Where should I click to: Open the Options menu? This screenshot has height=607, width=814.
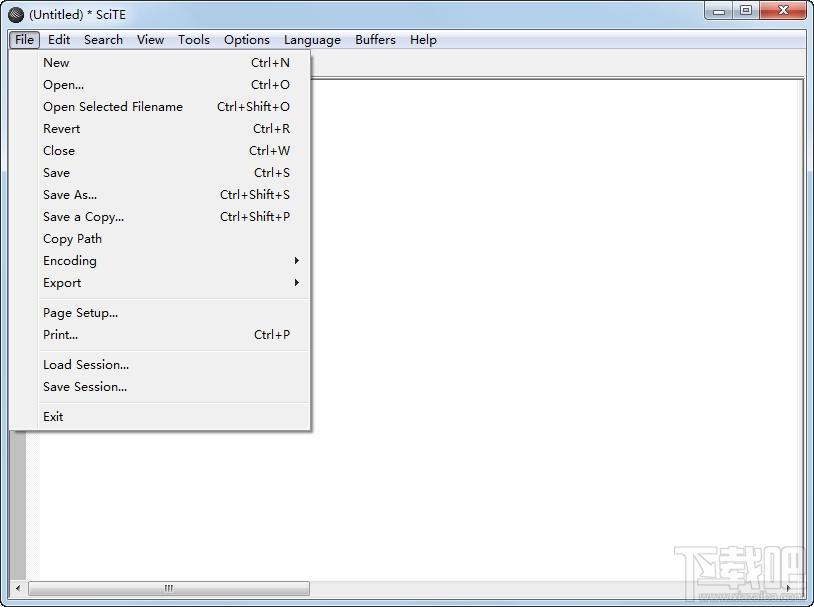(247, 40)
